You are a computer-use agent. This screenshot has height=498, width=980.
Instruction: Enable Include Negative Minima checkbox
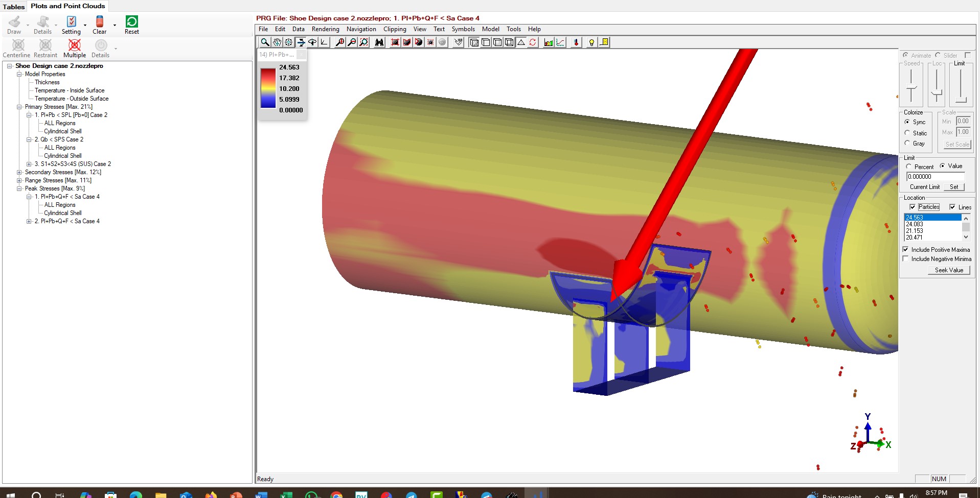pos(906,259)
